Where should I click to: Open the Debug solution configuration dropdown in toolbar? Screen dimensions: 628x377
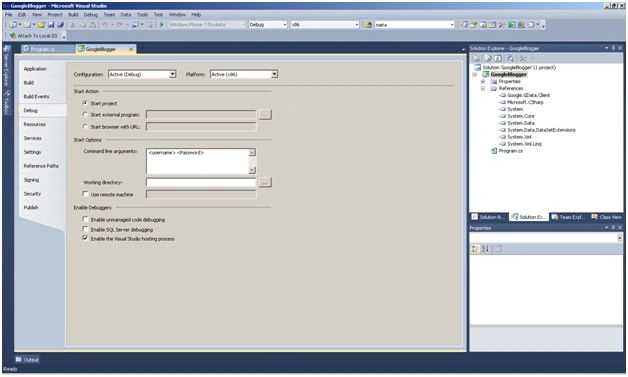coord(285,25)
